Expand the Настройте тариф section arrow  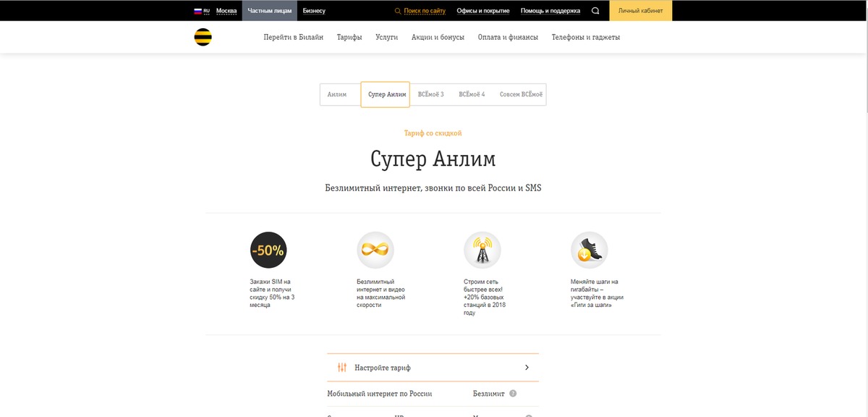click(527, 368)
